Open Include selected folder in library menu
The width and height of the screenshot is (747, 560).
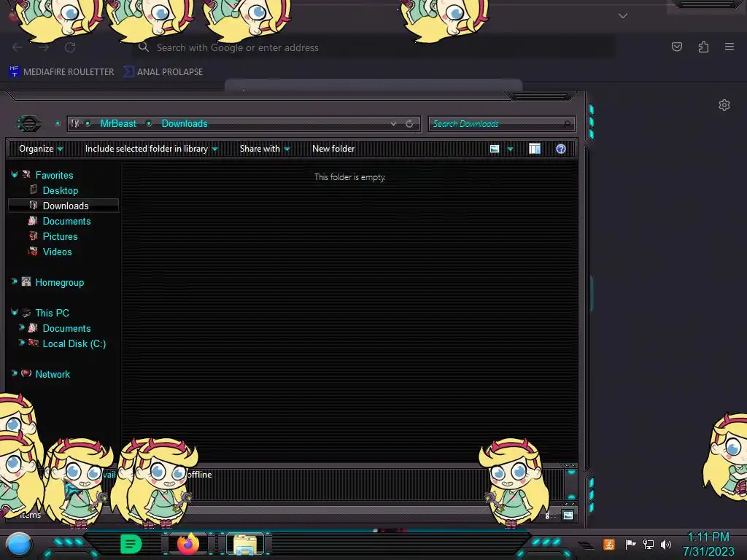151,149
